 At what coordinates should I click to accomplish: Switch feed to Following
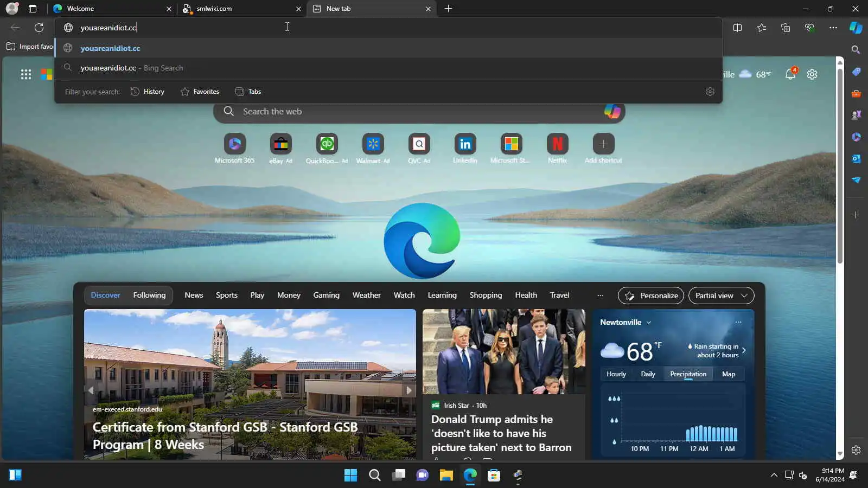click(149, 296)
